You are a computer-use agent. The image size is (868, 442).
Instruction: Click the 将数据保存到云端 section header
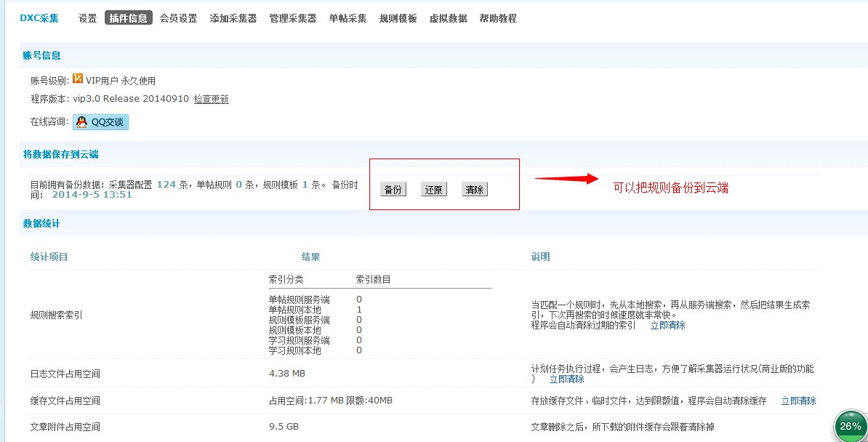(61, 155)
